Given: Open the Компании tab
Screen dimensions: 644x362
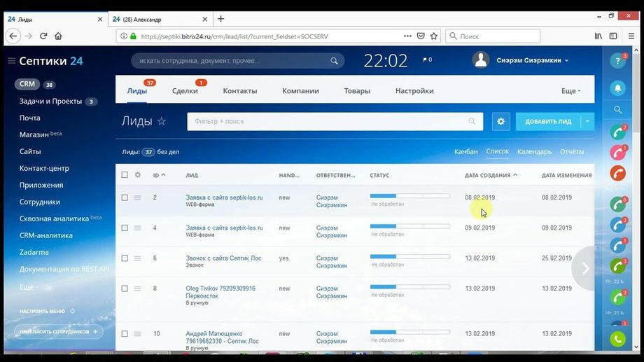Looking at the screenshot, I should (300, 91).
